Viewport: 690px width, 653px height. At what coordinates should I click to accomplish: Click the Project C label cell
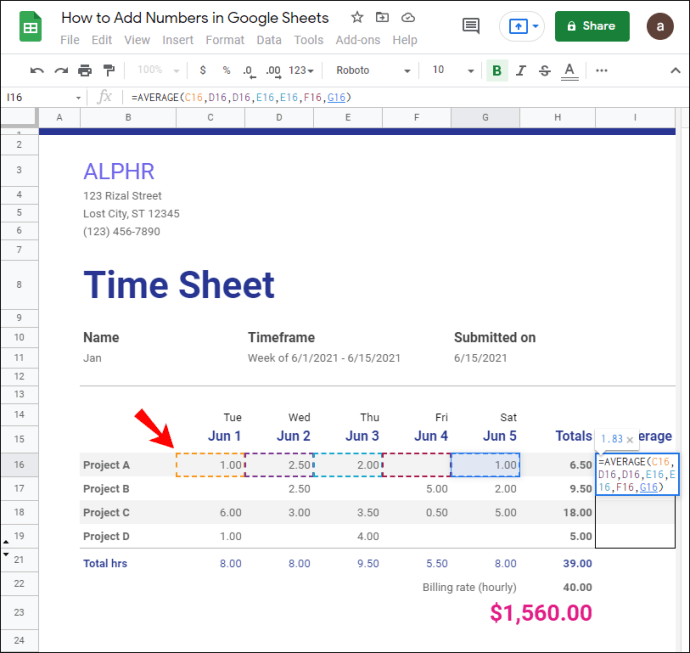[128, 513]
